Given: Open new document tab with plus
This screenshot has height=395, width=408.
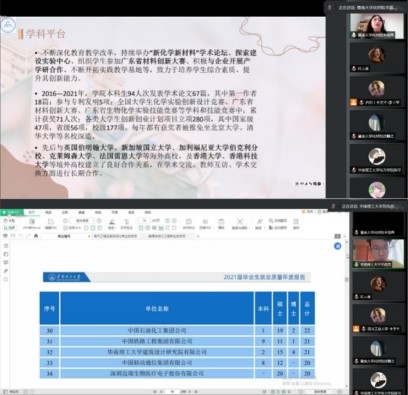Looking at the screenshot, I should click(198, 236).
